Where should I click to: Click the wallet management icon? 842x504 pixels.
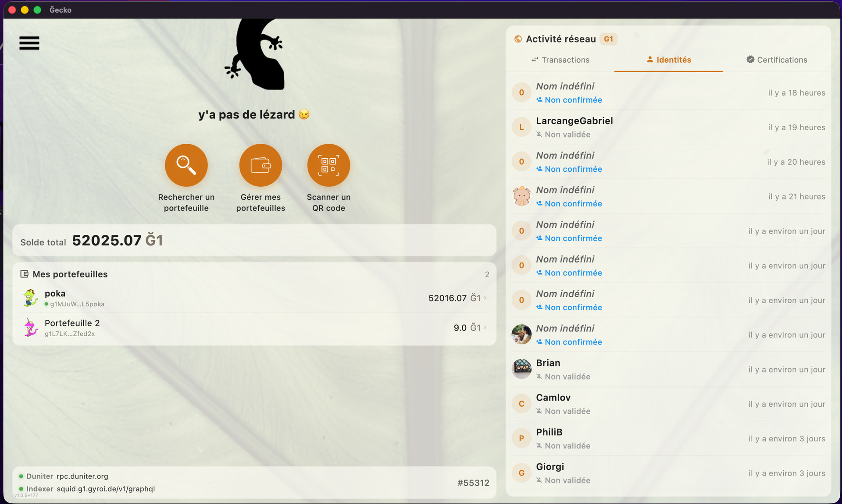[x=260, y=165]
